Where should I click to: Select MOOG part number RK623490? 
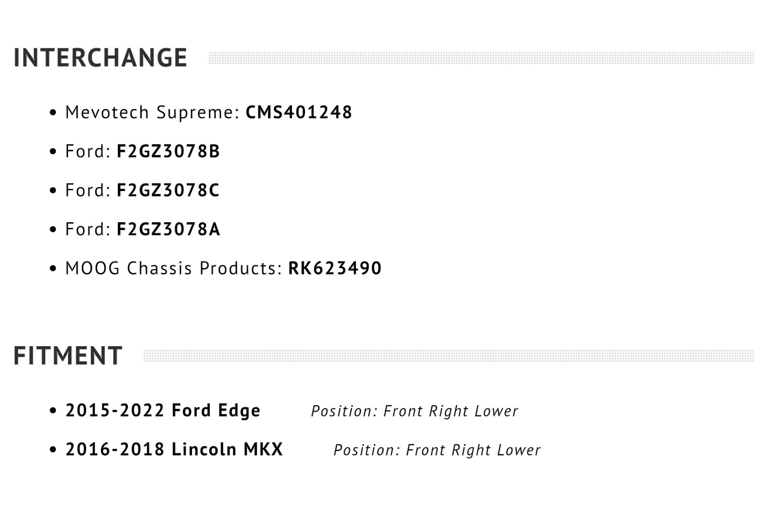coord(335,268)
